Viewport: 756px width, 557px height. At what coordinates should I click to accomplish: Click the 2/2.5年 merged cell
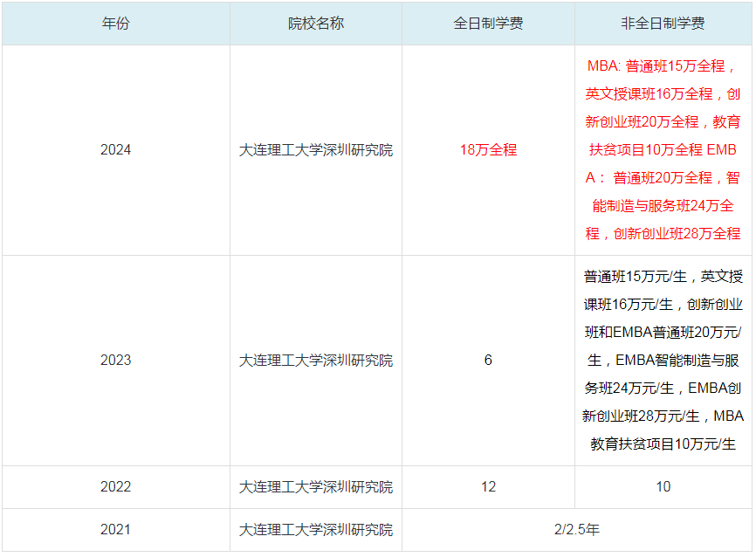577,530
